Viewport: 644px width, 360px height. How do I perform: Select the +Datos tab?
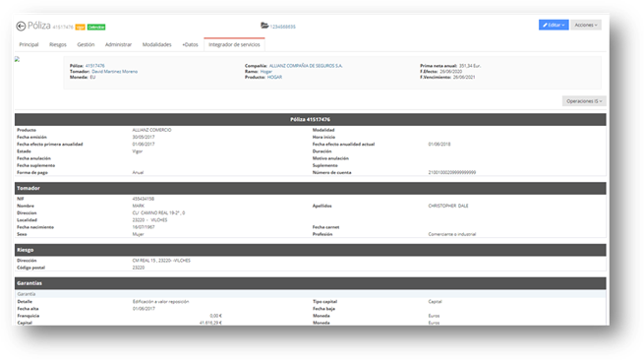tap(190, 44)
